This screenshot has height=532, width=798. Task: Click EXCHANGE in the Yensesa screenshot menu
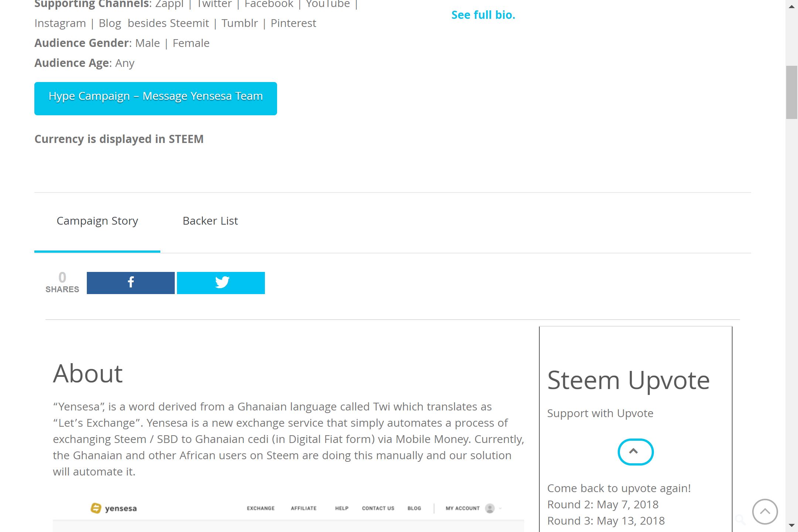(x=261, y=508)
